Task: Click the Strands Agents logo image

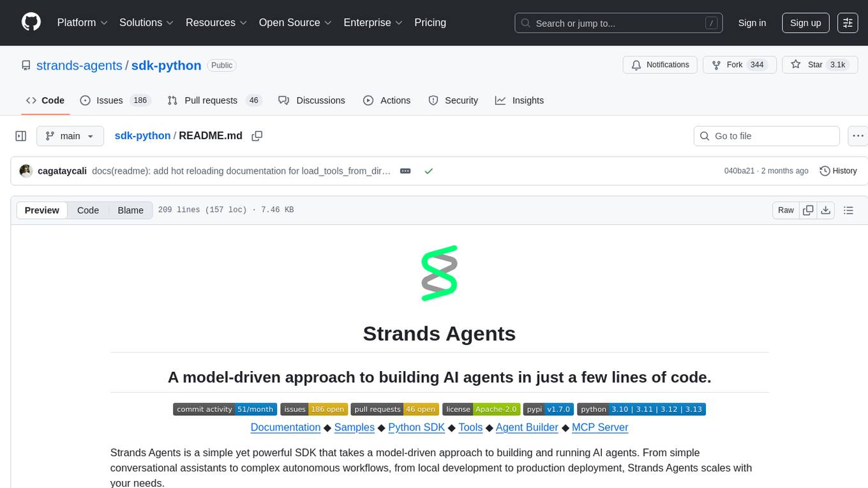Action: pyautogui.click(x=439, y=273)
